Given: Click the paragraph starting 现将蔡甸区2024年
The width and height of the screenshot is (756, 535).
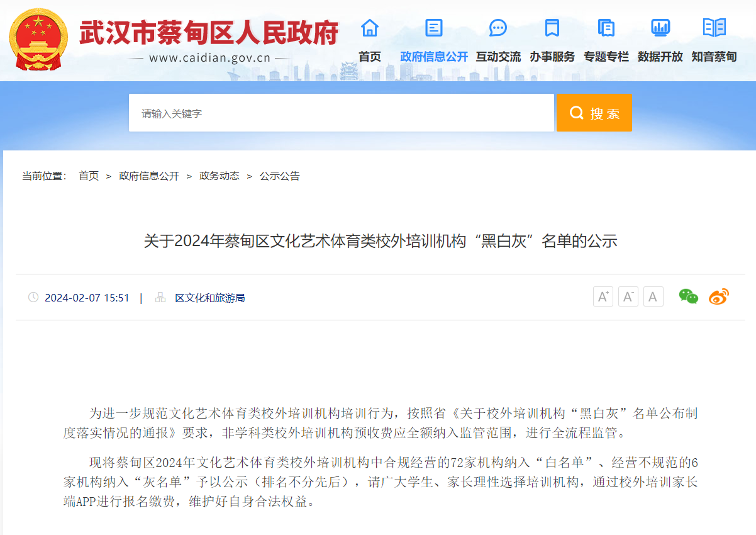Looking at the screenshot, I should 381,483.
